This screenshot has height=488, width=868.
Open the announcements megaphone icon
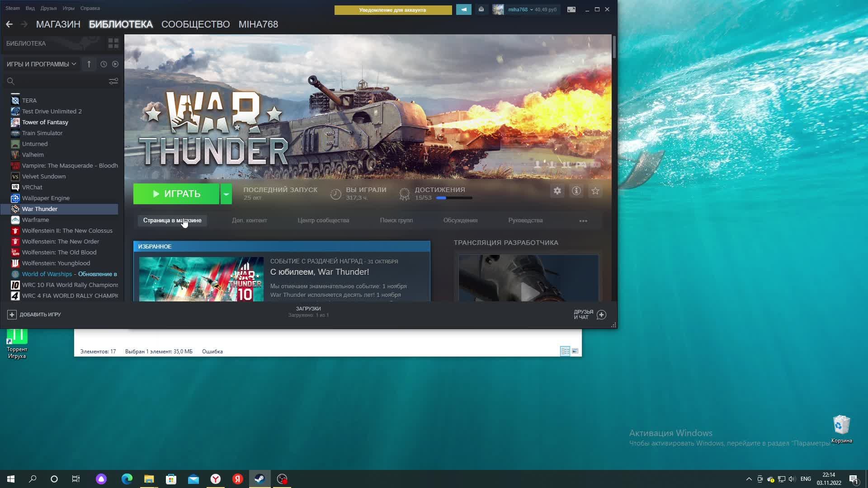463,9
